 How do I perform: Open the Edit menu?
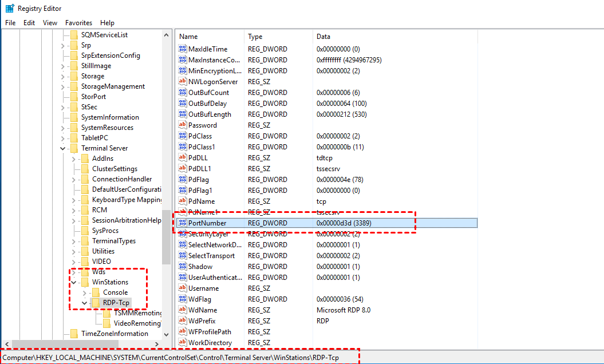29,22
